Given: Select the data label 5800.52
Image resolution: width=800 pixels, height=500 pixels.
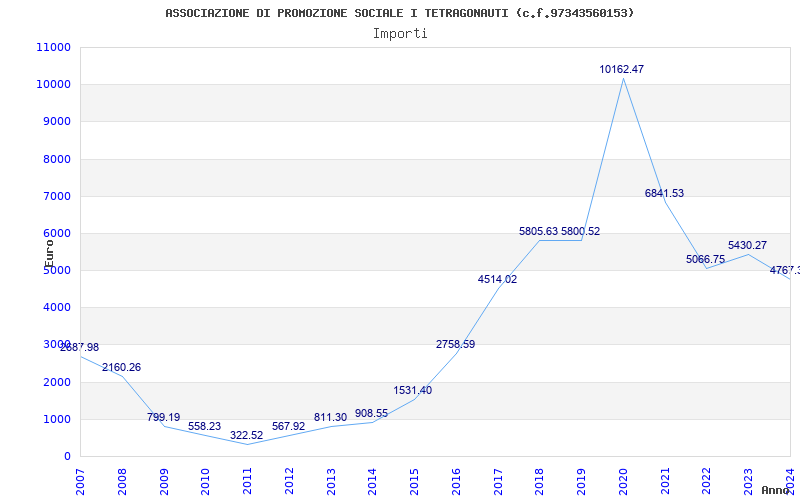Looking at the screenshot, I should (581, 231).
